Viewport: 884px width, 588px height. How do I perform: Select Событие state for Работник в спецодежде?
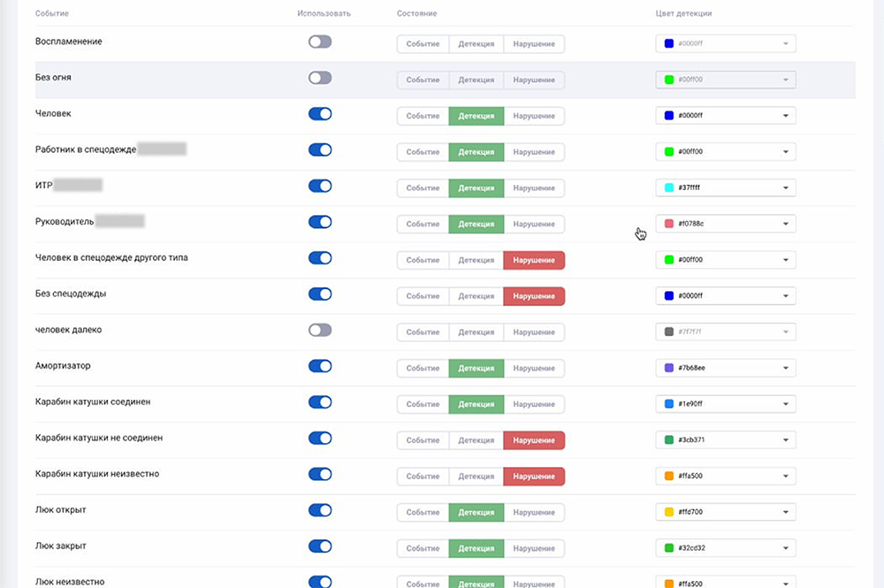[x=423, y=152]
